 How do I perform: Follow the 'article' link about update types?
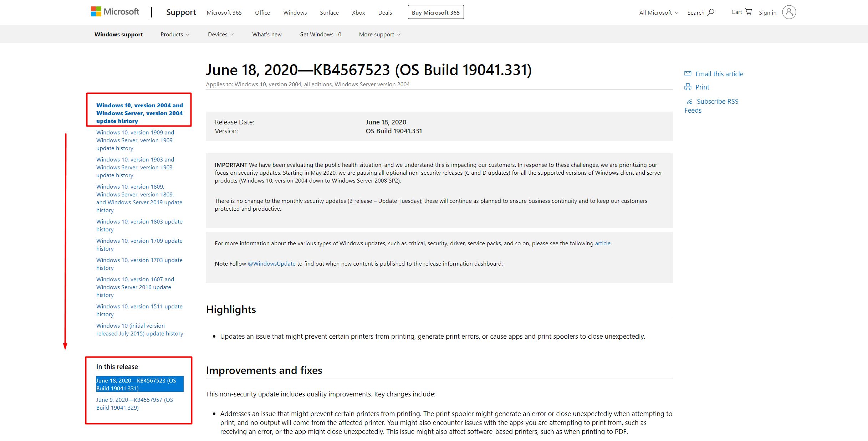pos(602,243)
